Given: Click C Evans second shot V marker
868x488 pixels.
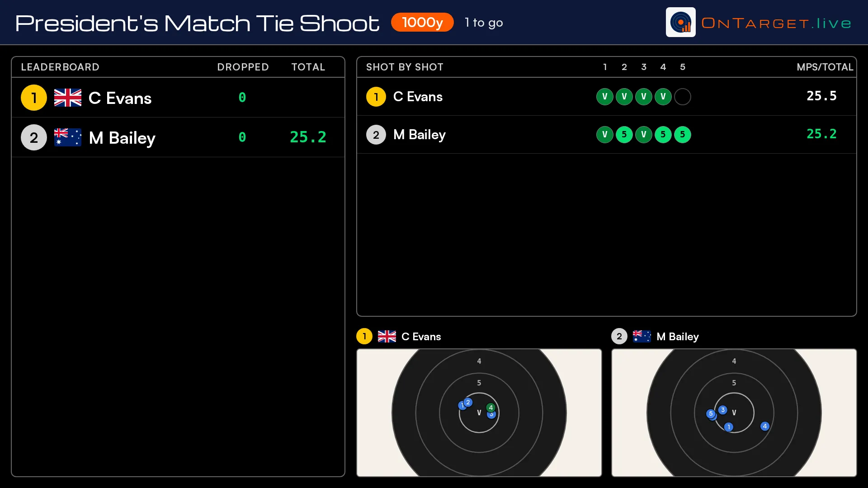Looking at the screenshot, I should click(x=624, y=97).
